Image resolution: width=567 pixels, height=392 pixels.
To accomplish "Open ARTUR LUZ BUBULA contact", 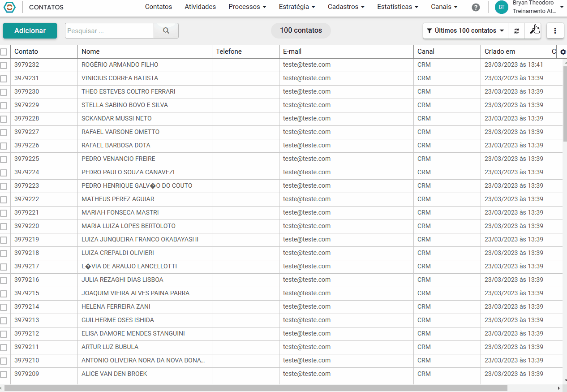I will tap(110, 347).
